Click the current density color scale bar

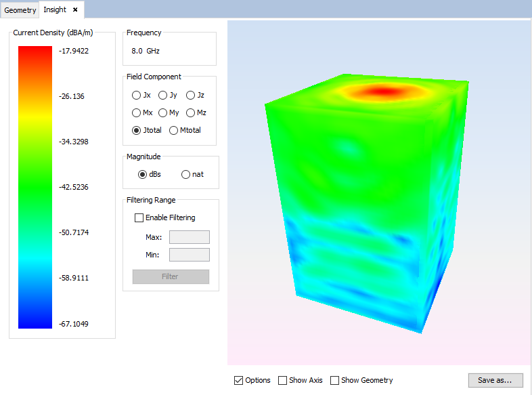pos(35,187)
